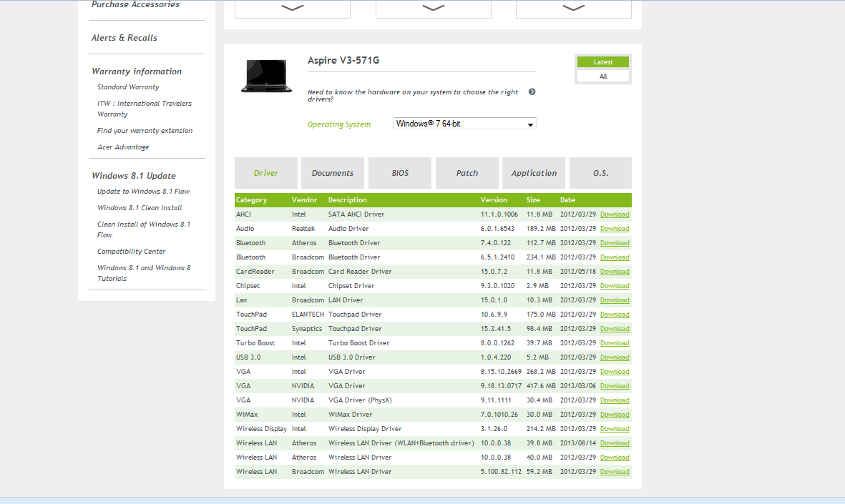Download the Atheros Bluetooth Driver
The image size is (845, 504).
(615, 243)
